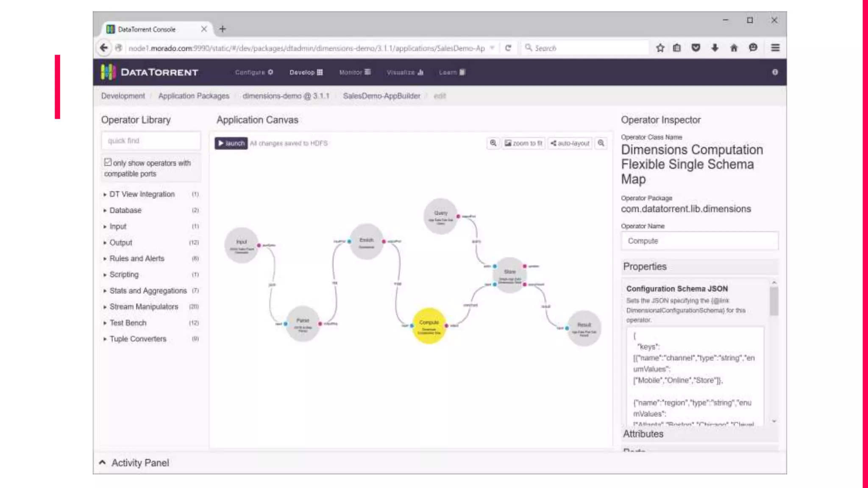Follow the dimensions-demo @ 3.1.1 breadcrumb
Image resolution: width=868 pixels, height=488 pixels.
[286, 96]
